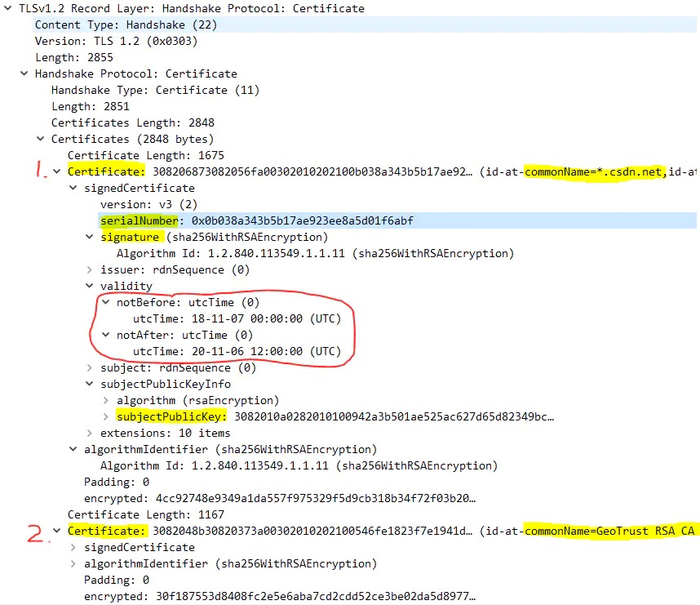Select the first Padding: 0 row
This screenshot has height=605, width=700.
(x=117, y=482)
